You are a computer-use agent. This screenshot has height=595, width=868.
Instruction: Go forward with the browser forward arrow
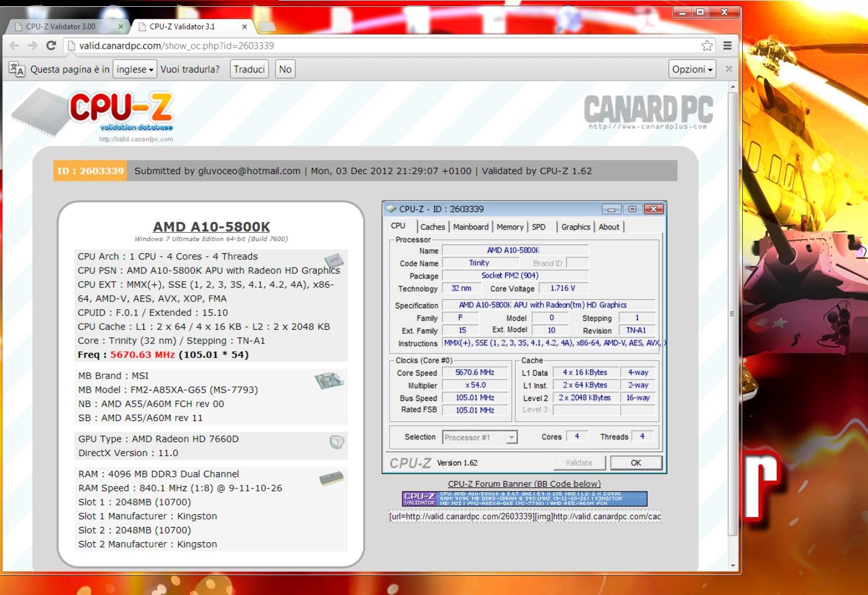pyautogui.click(x=33, y=45)
